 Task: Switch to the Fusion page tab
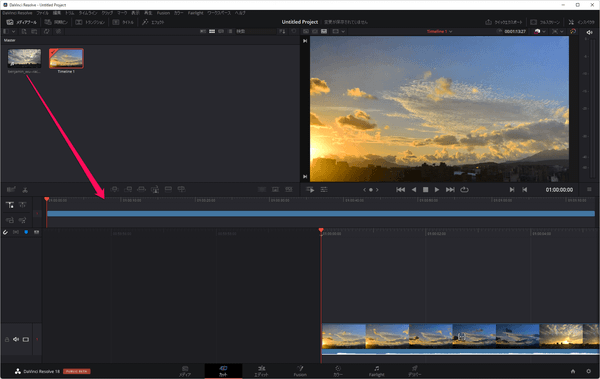click(300, 371)
